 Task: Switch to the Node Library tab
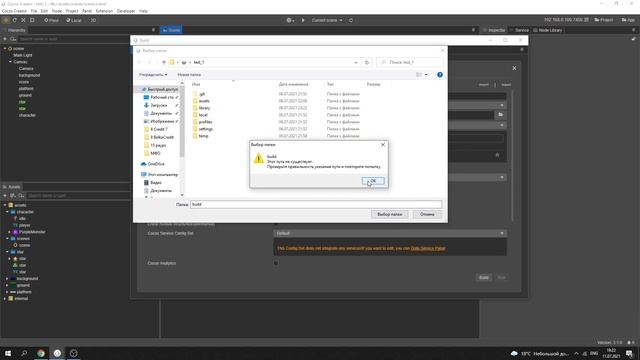(547, 30)
